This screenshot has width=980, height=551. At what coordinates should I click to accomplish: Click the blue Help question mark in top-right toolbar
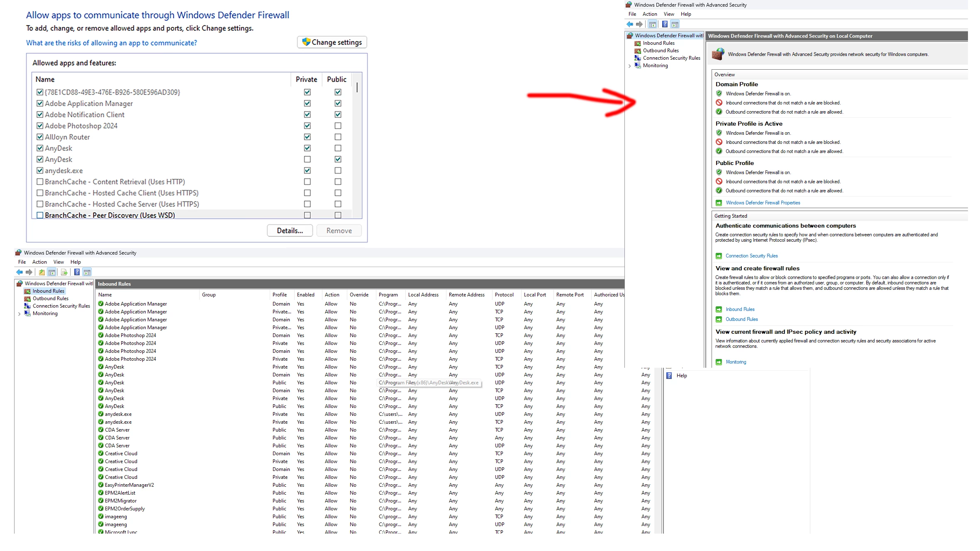[665, 24]
